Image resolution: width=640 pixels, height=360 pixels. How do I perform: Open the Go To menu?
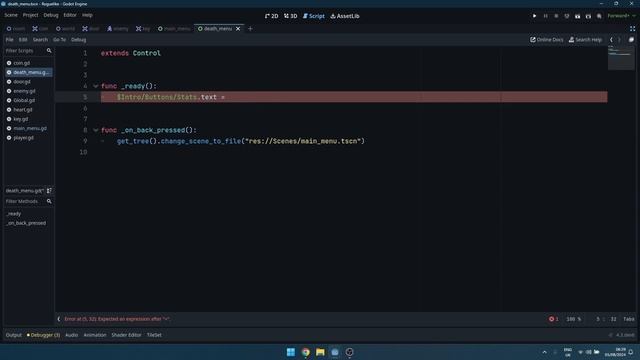click(x=59, y=40)
